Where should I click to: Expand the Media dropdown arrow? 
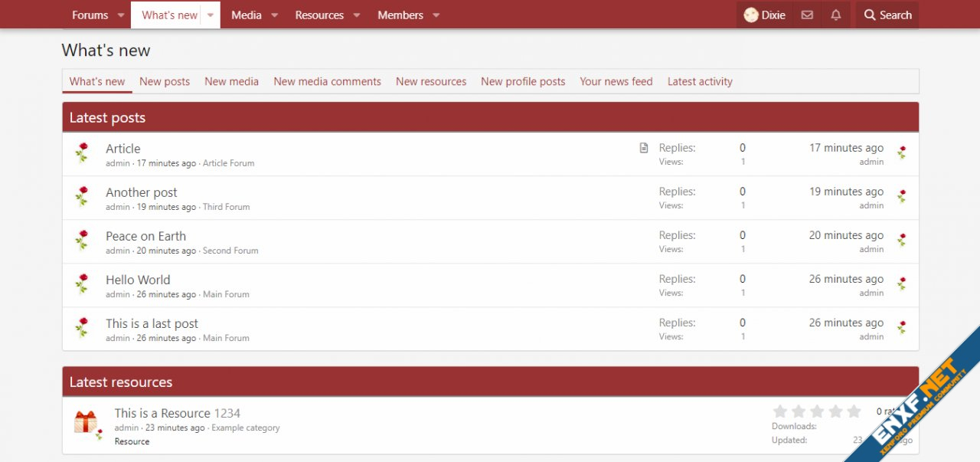275,15
